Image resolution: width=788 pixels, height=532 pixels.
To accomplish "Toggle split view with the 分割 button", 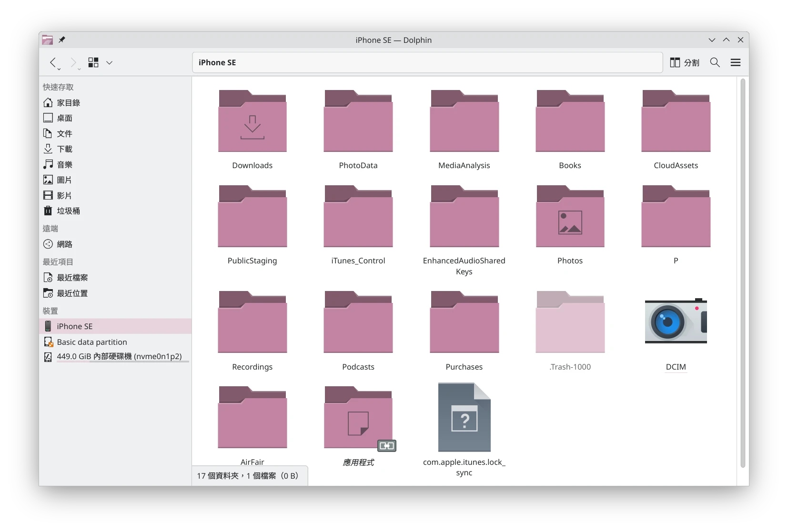I will (x=685, y=62).
